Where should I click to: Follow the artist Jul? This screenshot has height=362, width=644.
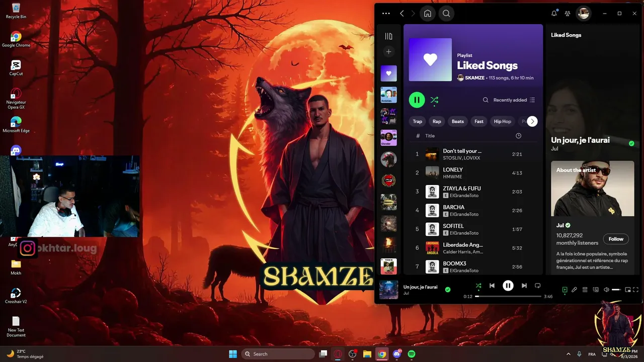tap(616, 239)
